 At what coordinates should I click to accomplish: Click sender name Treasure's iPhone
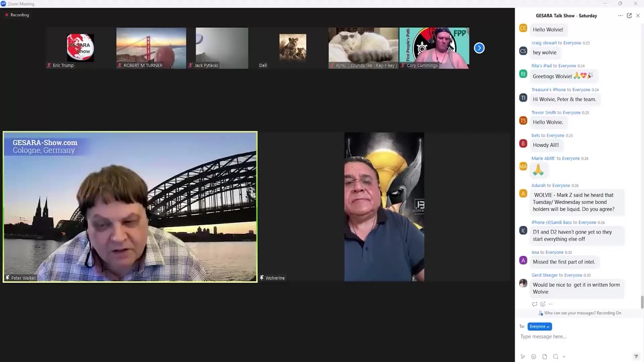click(x=549, y=89)
